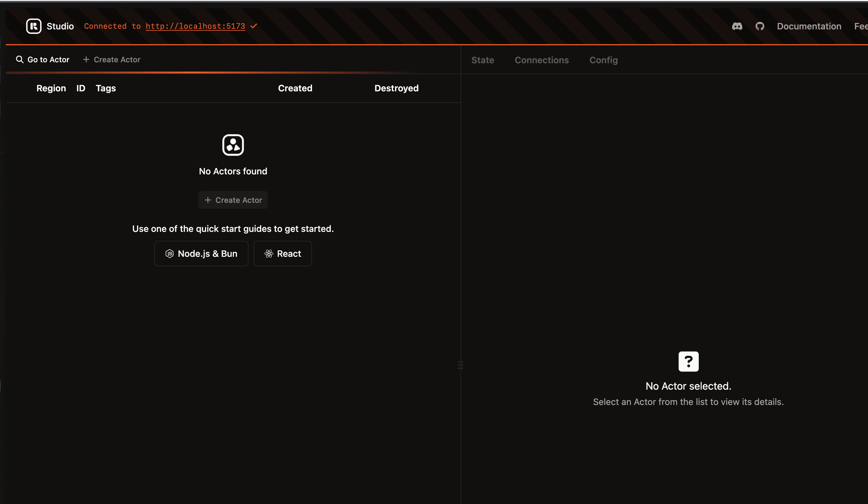This screenshot has height=504, width=868.
Task: Open the Config tab
Action: [x=604, y=60]
